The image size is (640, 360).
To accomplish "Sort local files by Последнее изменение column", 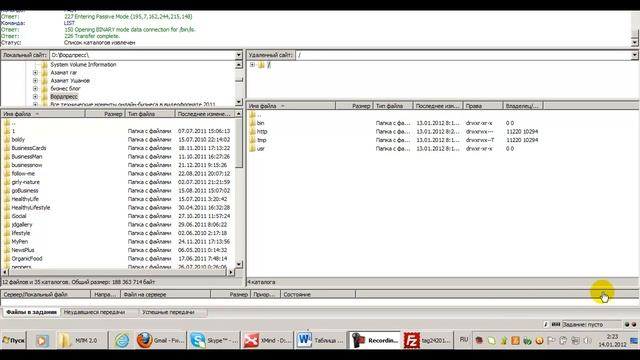I will coord(205,114).
